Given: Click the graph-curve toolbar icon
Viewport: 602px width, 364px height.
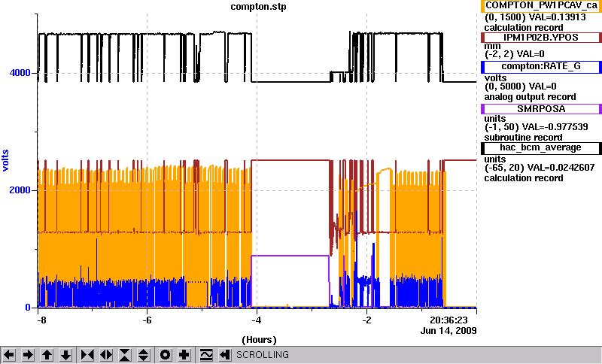Looking at the screenshot, I should (x=206, y=355).
